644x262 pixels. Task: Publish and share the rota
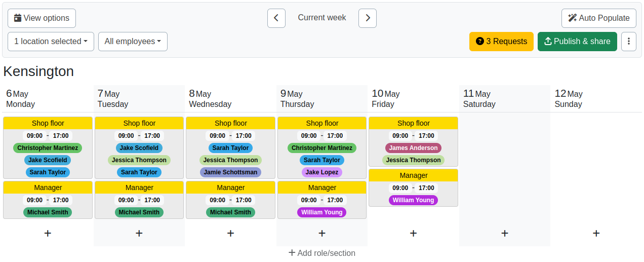tap(577, 42)
